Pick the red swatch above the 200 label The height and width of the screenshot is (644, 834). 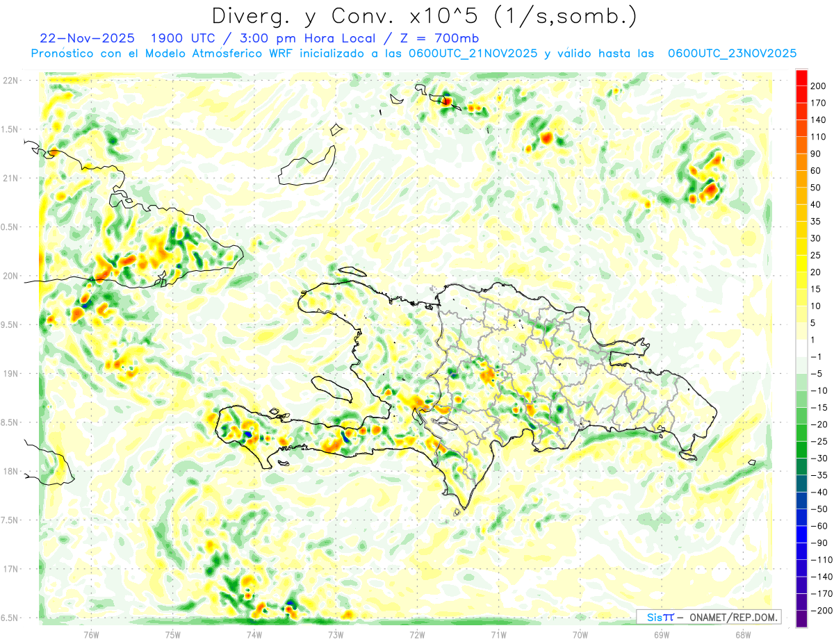tap(801, 77)
